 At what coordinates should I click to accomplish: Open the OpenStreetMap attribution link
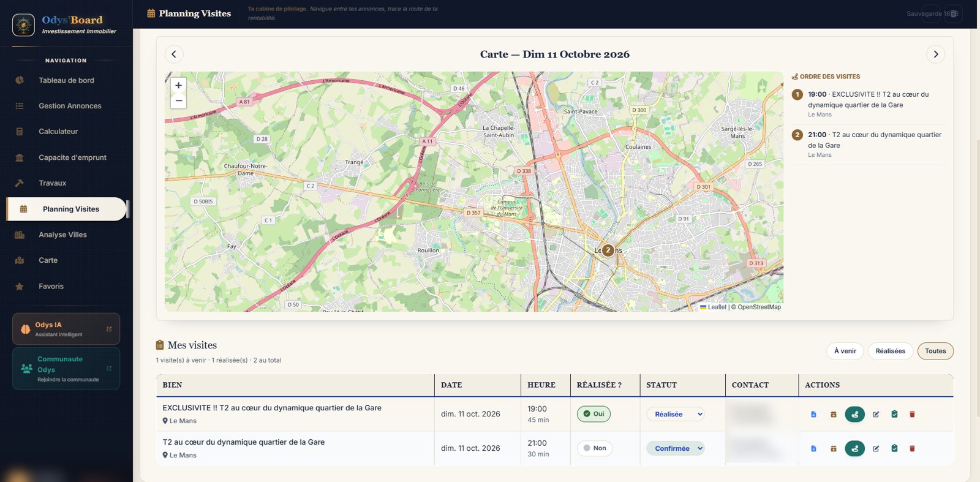pyautogui.click(x=759, y=307)
